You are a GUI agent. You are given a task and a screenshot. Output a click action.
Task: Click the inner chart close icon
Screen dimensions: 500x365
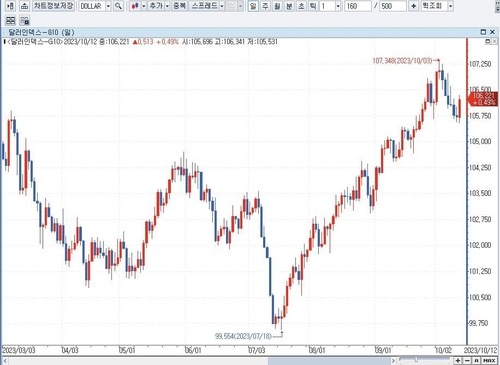point(495,41)
